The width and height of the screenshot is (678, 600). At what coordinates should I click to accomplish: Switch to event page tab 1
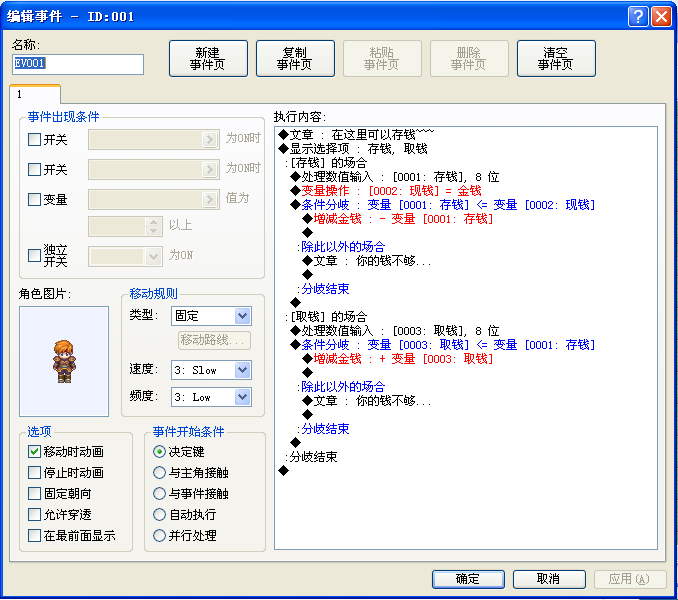coord(35,94)
